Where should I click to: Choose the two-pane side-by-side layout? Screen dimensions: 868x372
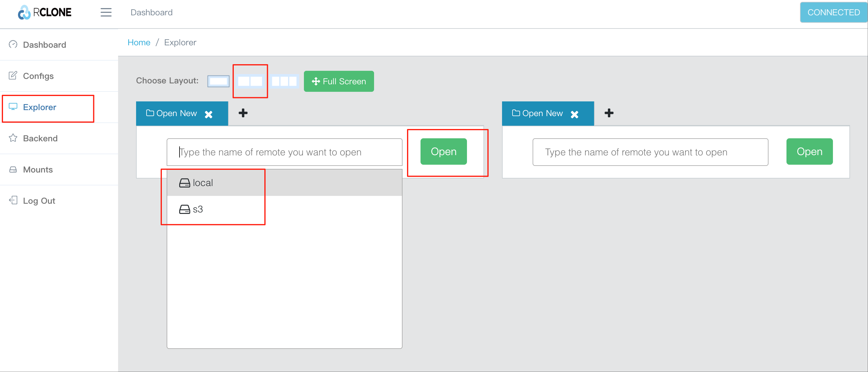coord(250,81)
